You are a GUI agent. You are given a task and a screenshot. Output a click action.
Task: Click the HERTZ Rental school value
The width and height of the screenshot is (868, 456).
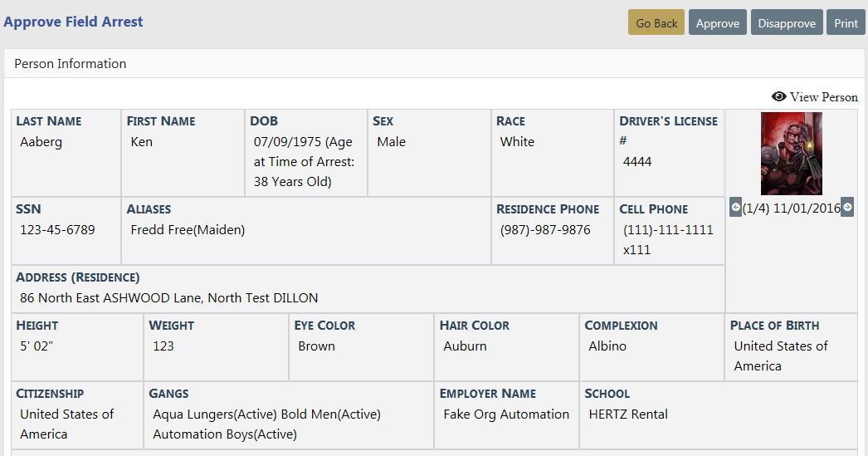(x=628, y=414)
